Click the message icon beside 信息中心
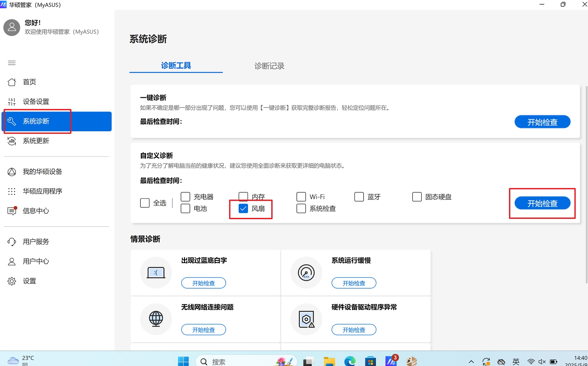Image resolution: width=588 pixels, height=366 pixels. point(12,211)
